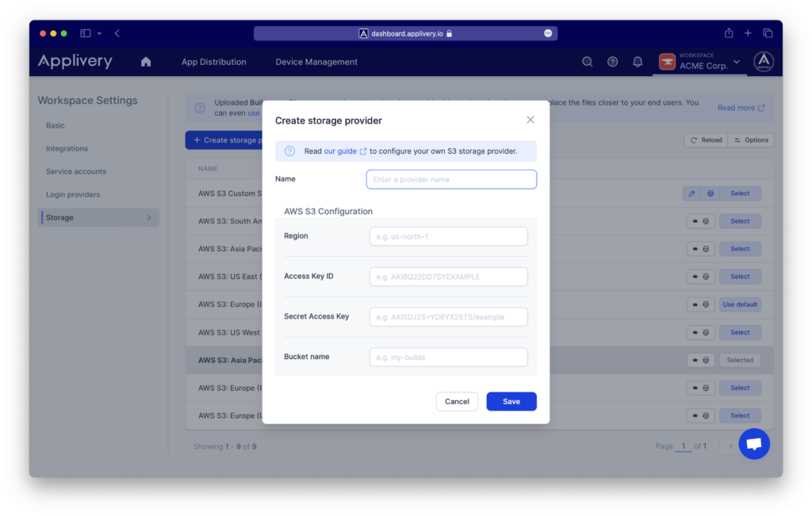Image resolution: width=812 pixels, height=516 pixels.
Task: Follow the our guide link
Action: tap(340, 151)
